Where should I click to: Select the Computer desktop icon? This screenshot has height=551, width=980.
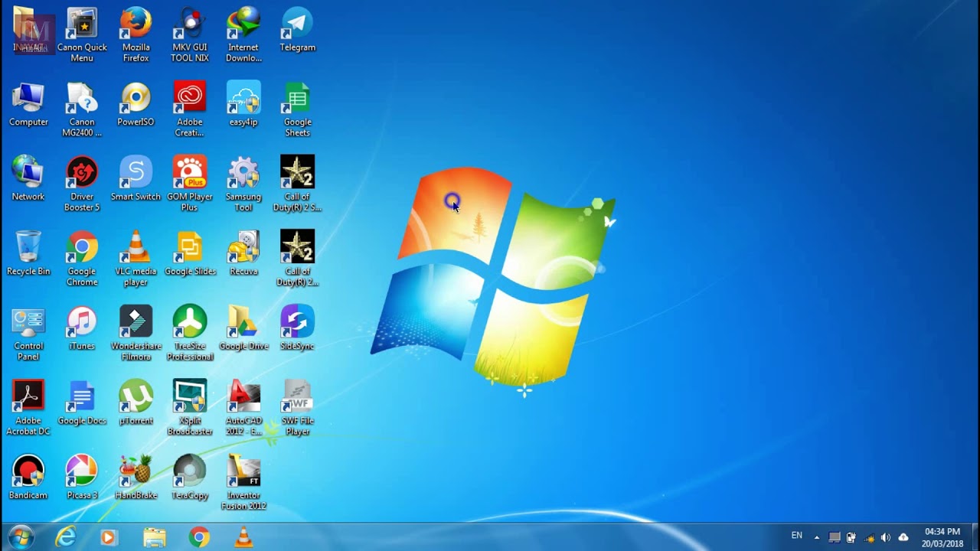(28, 105)
